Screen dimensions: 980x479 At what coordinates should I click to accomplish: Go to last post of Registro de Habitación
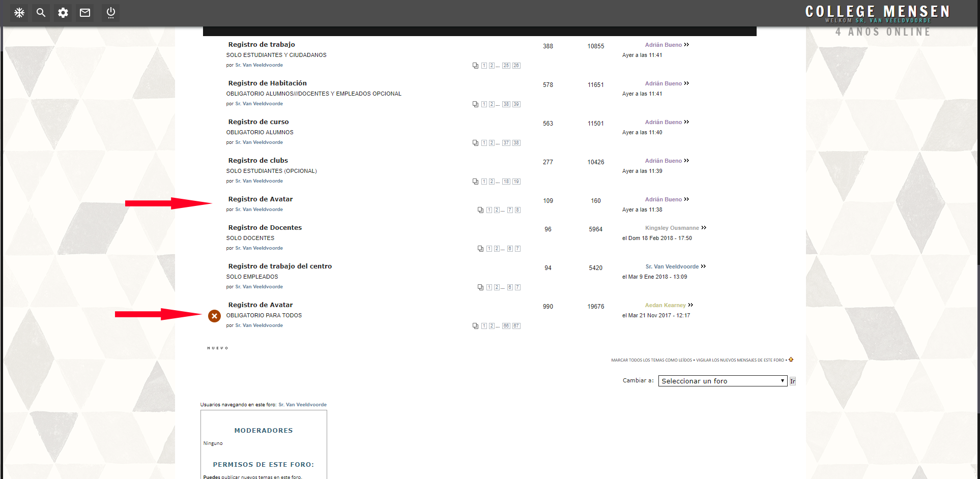[686, 83]
